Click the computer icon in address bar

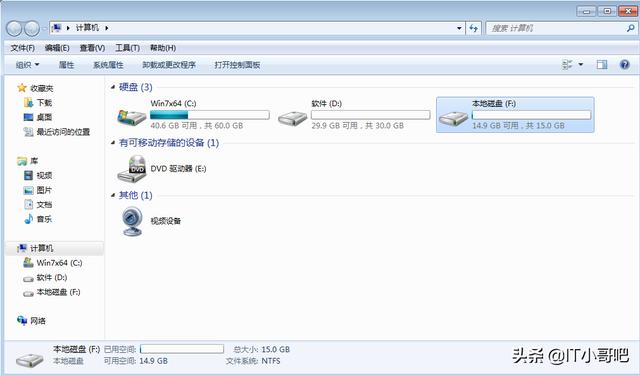[57, 28]
